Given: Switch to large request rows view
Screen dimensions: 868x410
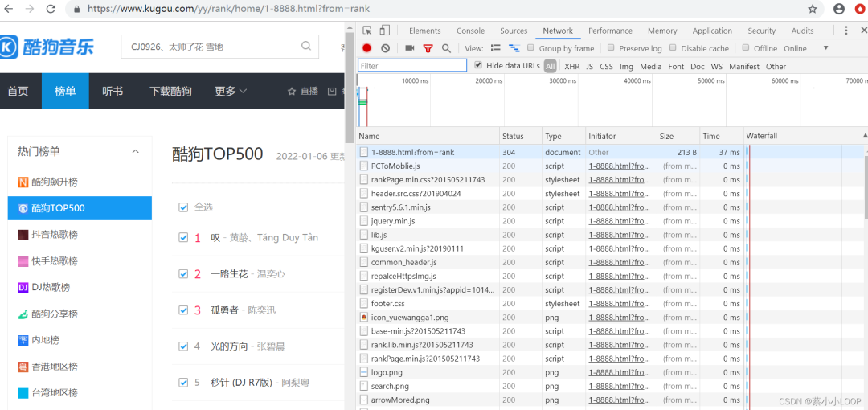Looking at the screenshot, I should pyautogui.click(x=496, y=48).
